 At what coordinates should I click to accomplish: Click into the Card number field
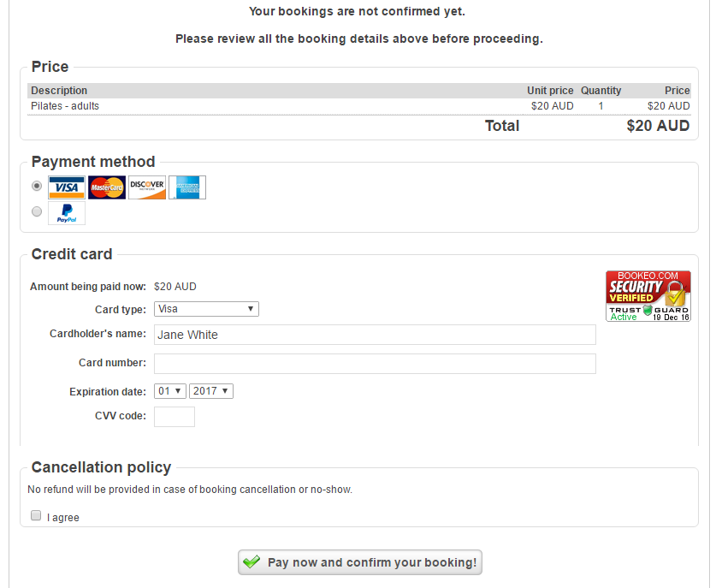pyautogui.click(x=375, y=364)
